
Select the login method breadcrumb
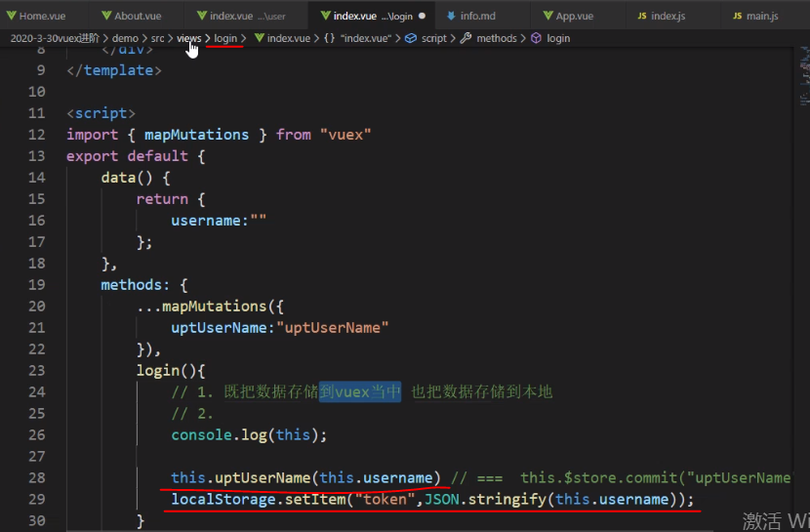click(x=558, y=38)
